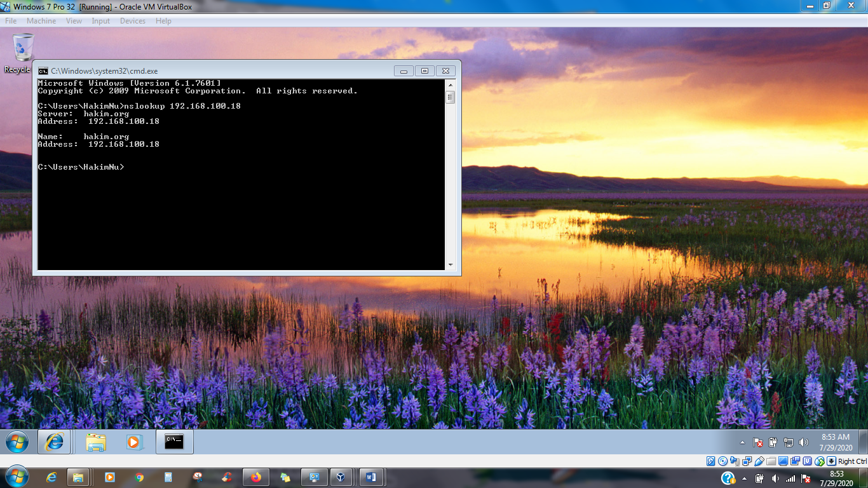Open the VirtualBox Machine menu
The height and width of the screenshot is (488, 868).
[41, 21]
